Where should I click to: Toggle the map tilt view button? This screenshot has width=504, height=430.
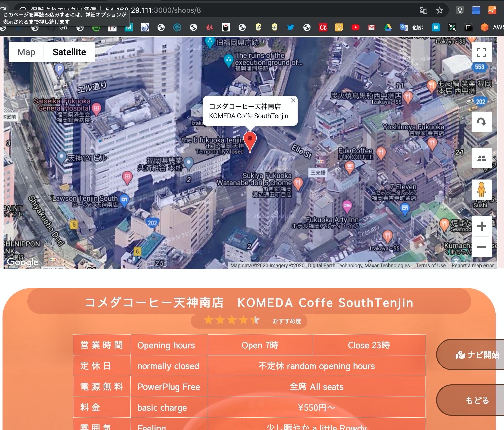[x=481, y=158]
